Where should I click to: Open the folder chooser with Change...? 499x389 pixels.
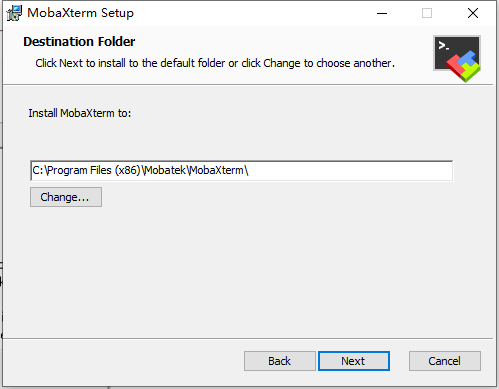66,197
